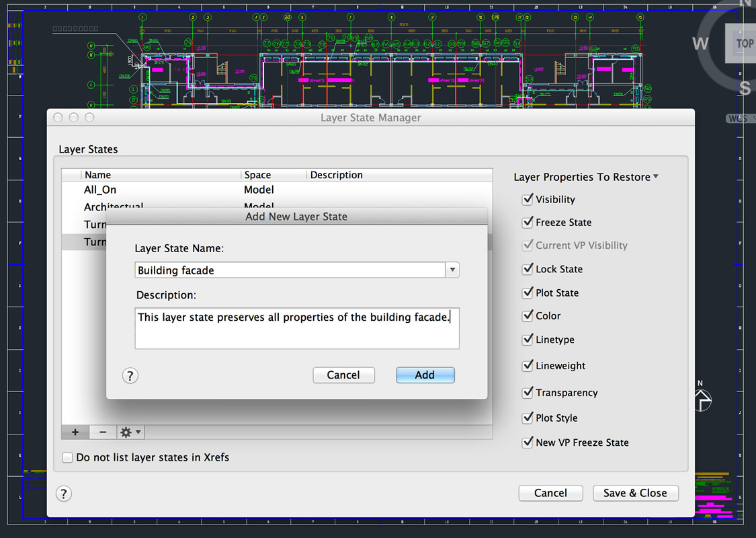The height and width of the screenshot is (538, 756).
Task: Toggle the Freeze State checkbox
Action: (528, 222)
